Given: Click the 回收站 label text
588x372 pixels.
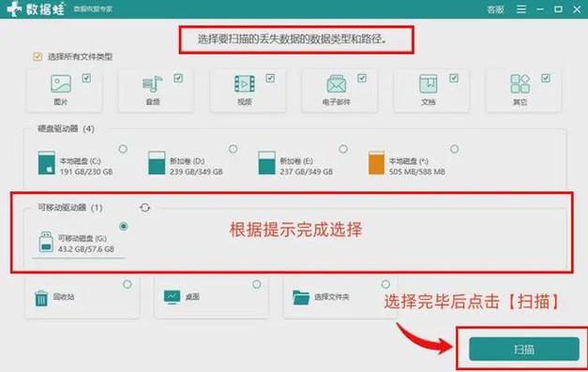Looking at the screenshot, I should point(64,297).
